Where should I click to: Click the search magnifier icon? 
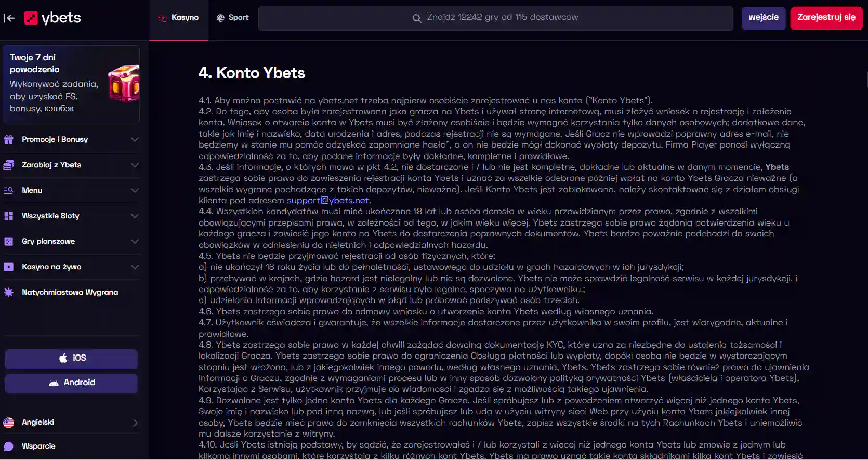point(417,18)
